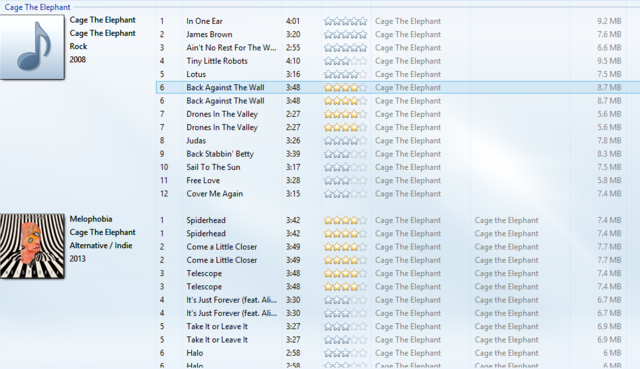Viewport: 640px width, 369px height.
Task: Click the 9.2 MB file size
Action: pyautogui.click(x=609, y=21)
